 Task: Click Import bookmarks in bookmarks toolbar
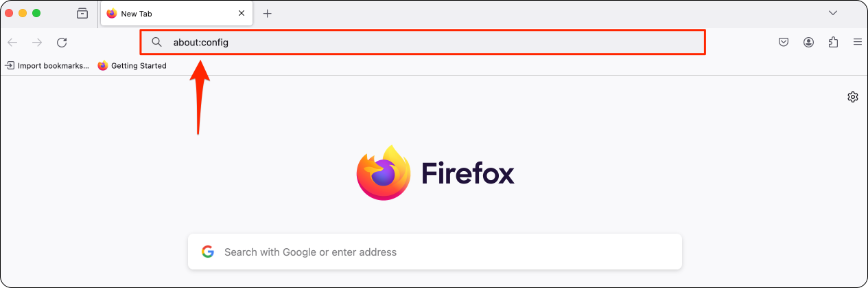click(47, 66)
